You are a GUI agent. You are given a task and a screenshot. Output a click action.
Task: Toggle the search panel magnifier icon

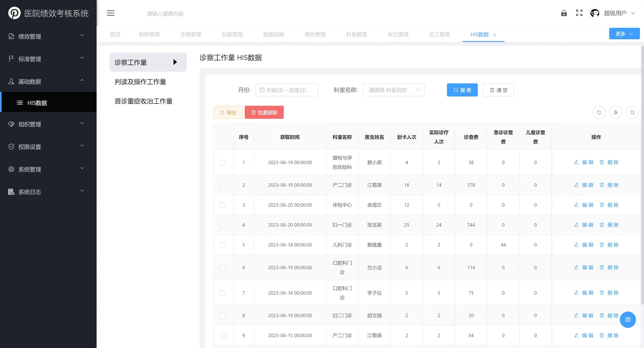click(x=632, y=112)
